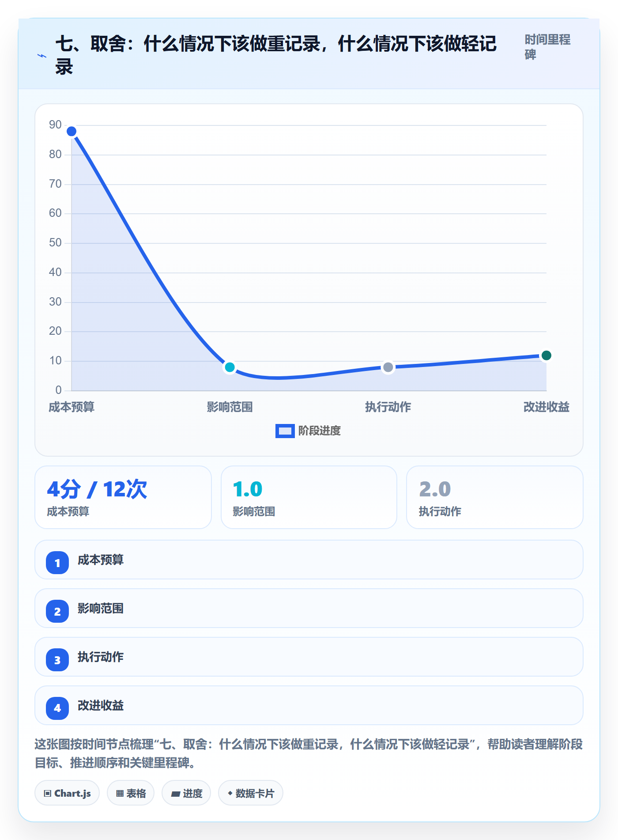618x840 pixels.
Task: Click the 影响范围 x-axis label
Action: coord(230,407)
